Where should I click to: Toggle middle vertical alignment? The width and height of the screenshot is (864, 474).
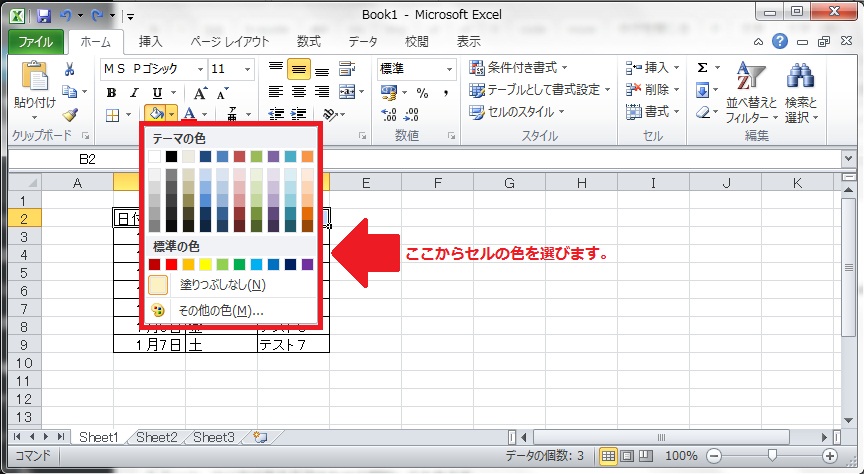pos(299,69)
